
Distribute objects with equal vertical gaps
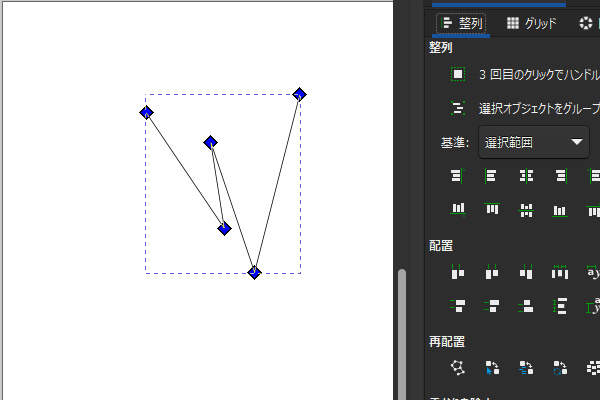point(560,306)
